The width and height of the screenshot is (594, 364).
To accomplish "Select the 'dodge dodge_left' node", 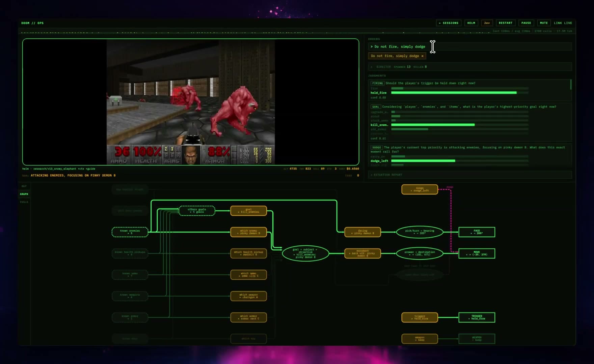I will pyautogui.click(x=420, y=189).
